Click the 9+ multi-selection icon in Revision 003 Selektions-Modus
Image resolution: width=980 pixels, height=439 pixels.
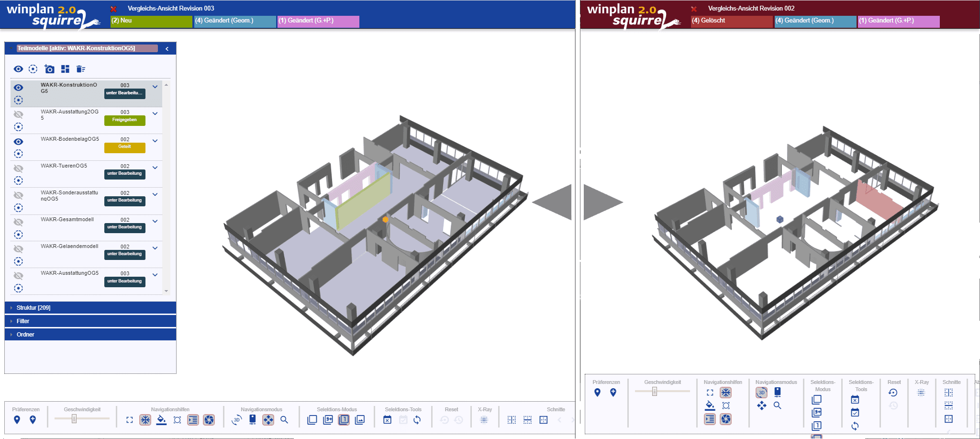328,420
